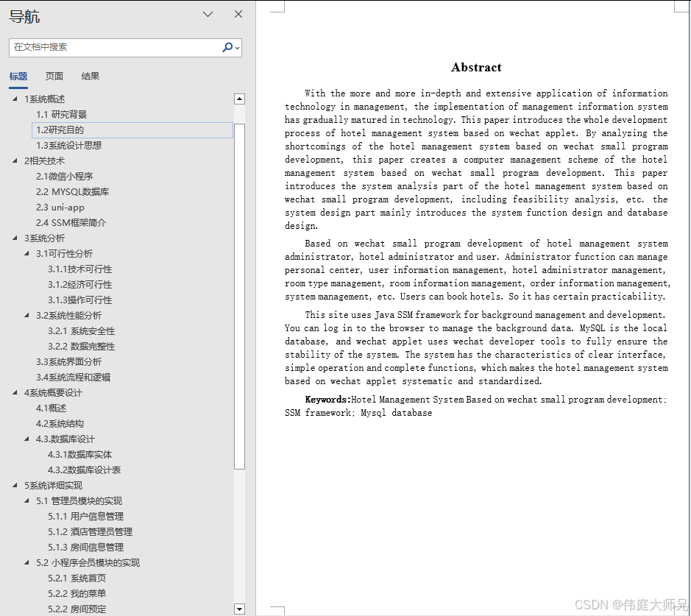Screen dimensions: 691x616
Task: Go to heading 3.2.2 数据完整性
Action: coord(81,347)
